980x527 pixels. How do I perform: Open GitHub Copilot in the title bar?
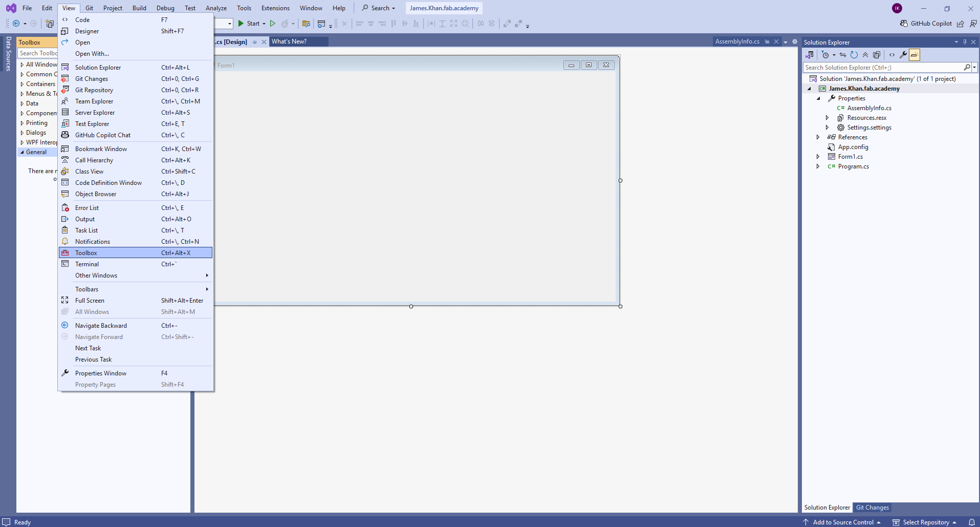tap(926, 24)
